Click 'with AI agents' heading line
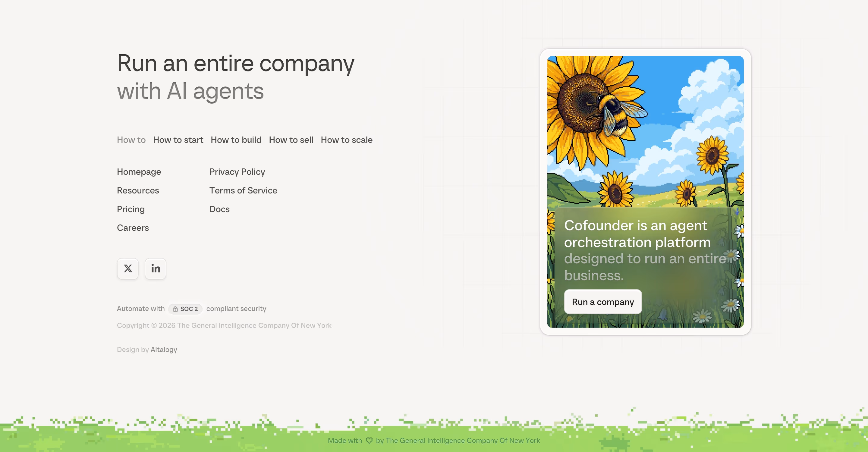868x452 pixels. point(190,91)
